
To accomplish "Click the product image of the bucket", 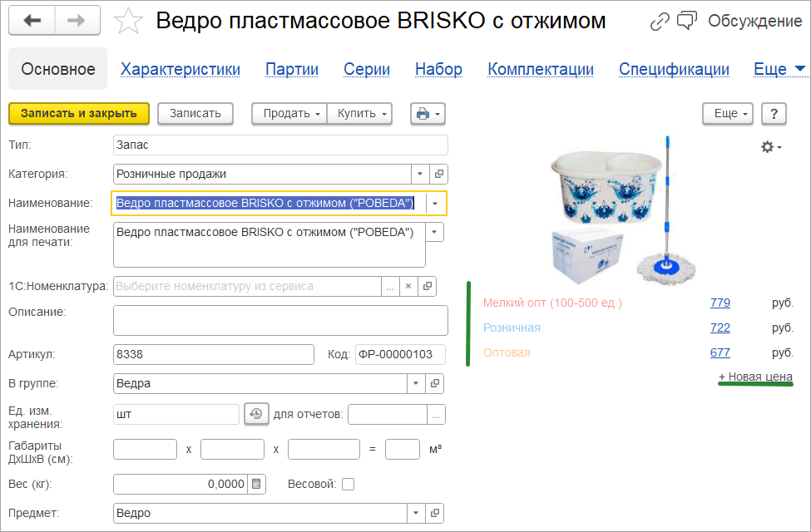I will click(x=623, y=211).
